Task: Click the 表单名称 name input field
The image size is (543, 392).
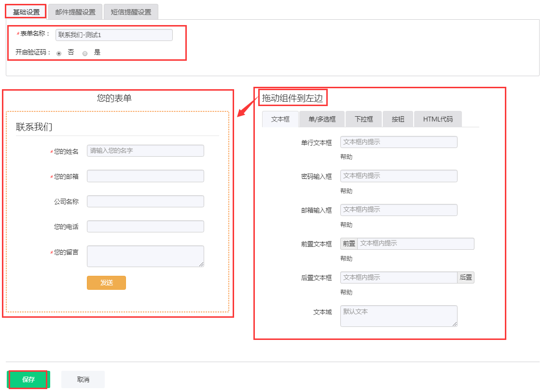Action: (114, 35)
